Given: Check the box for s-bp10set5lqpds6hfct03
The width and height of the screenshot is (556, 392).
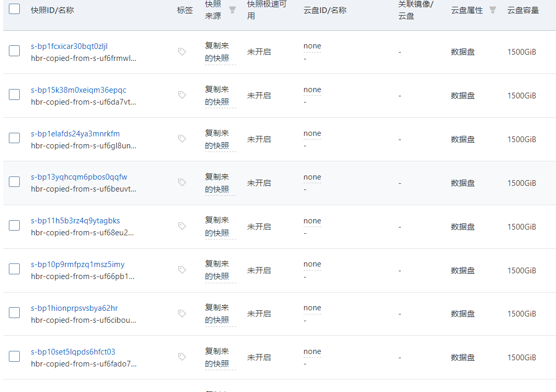Looking at the screenshot, I should 14,356.
